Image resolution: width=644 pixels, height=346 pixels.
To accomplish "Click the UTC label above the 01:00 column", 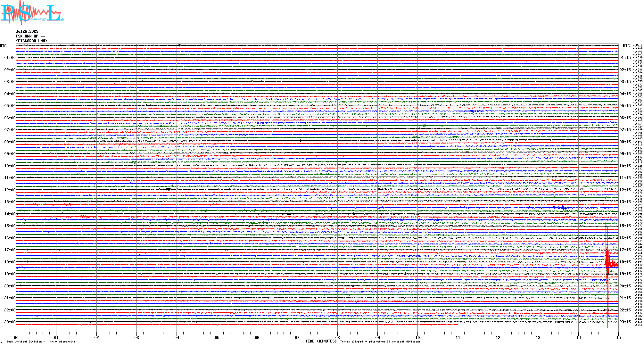I will coord(3,46).
